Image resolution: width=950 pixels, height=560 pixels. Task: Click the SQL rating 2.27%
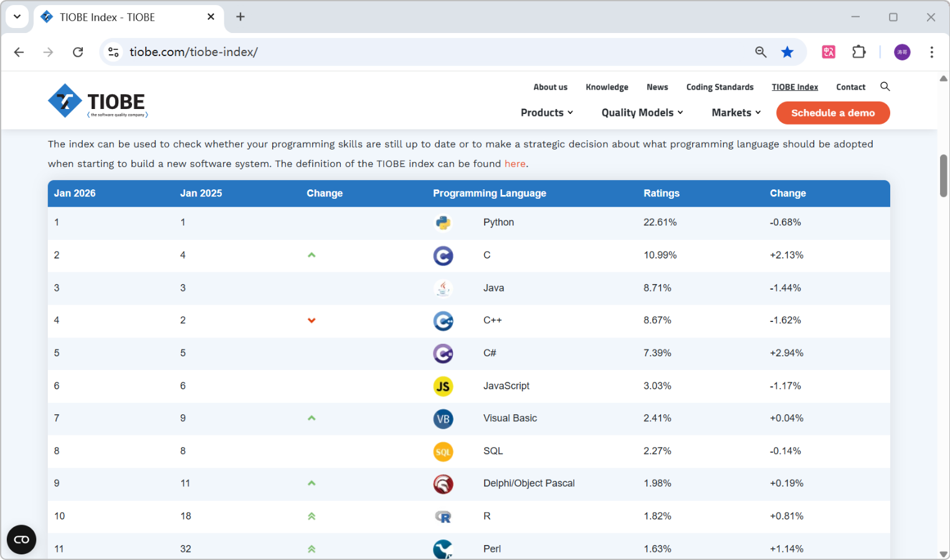coord(657,451)
